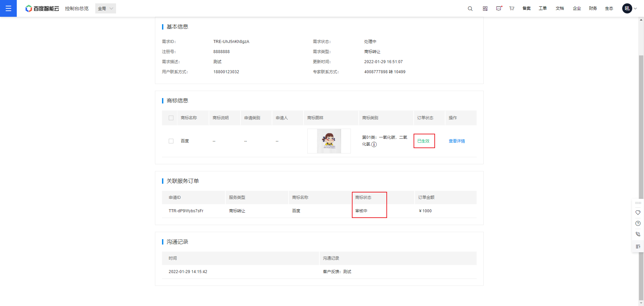Click the search magnifier icon

(470, 9)
